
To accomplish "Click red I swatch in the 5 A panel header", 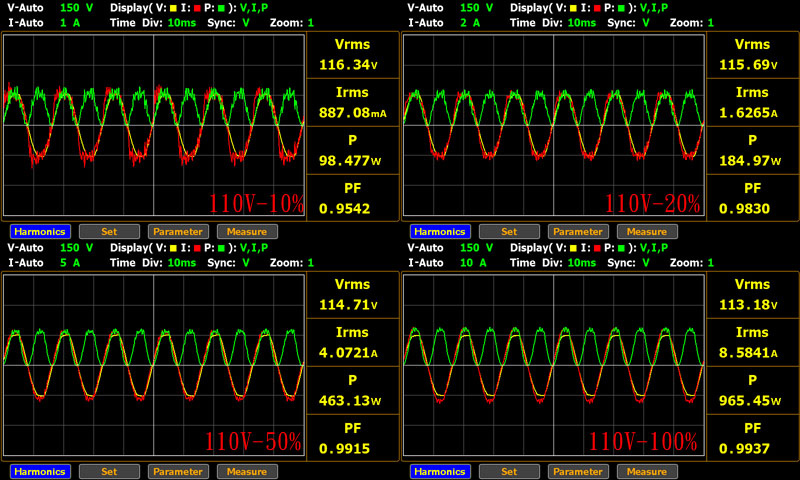I will click(x=197, y=248).
